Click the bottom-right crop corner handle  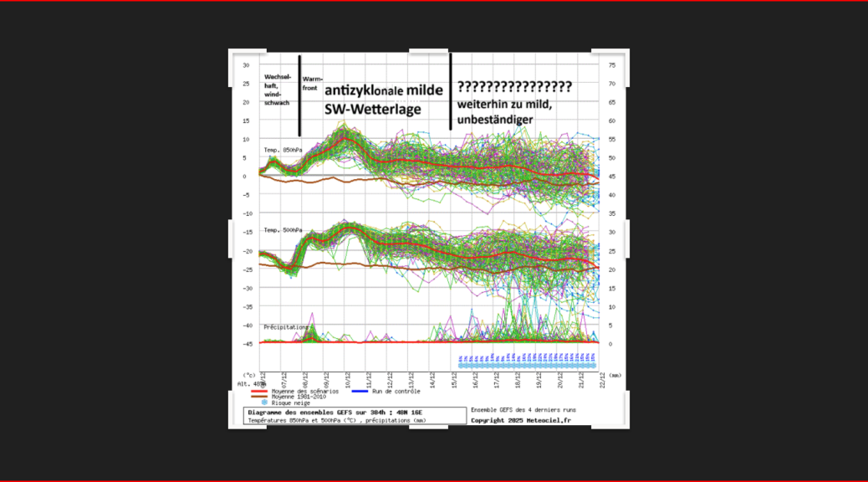[627, 427]
